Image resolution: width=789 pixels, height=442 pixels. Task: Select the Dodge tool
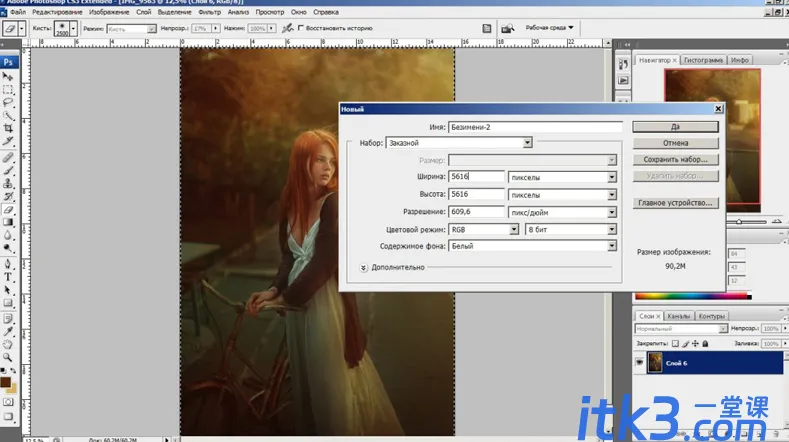coord(8,249)
